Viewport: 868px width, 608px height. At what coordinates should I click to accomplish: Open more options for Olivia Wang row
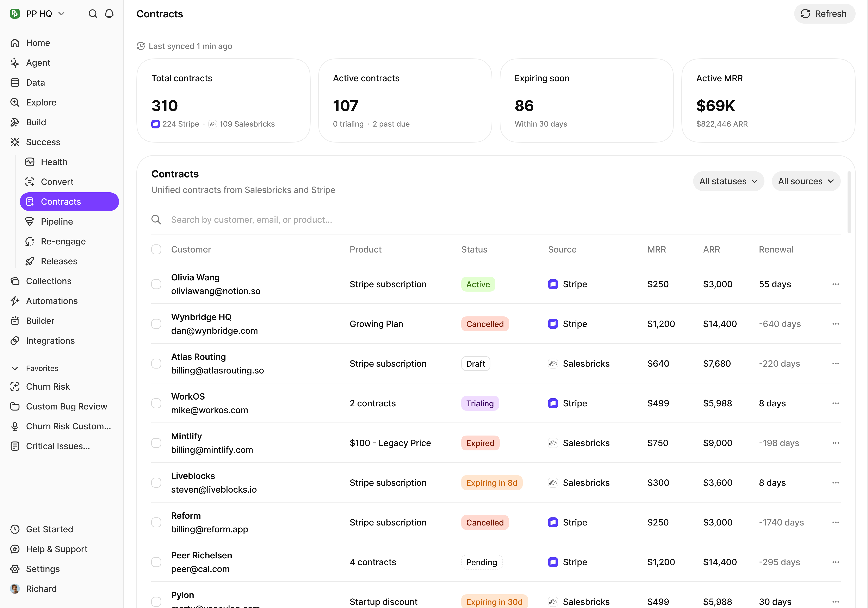(836, 285)
